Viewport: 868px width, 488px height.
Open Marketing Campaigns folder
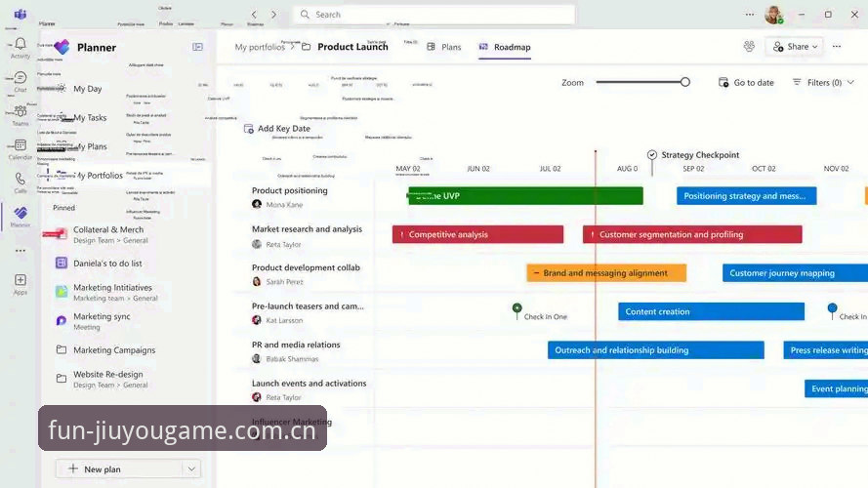point(114,350)
